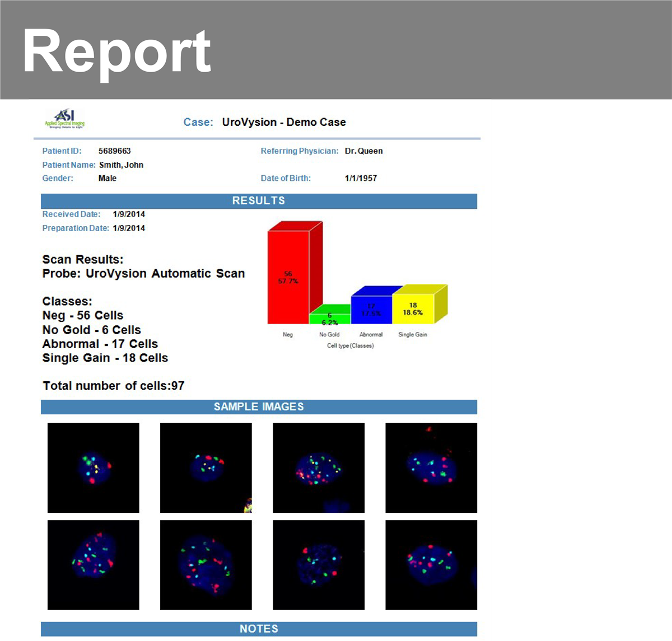Click the RESULTS section header

pos(259,201)
